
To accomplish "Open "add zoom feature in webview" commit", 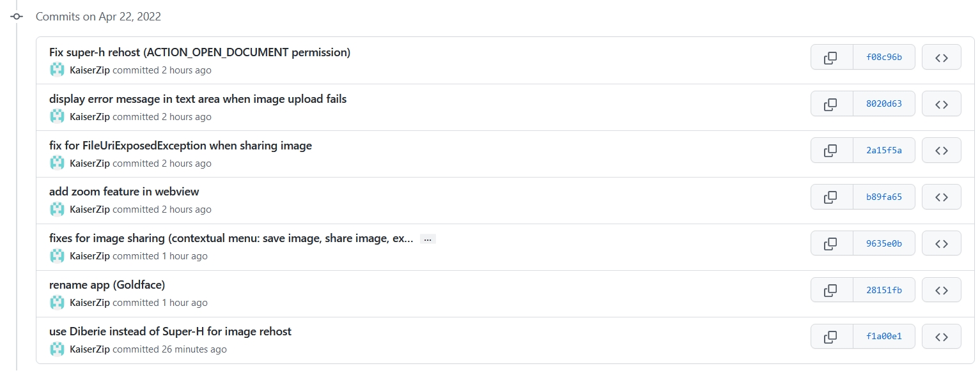I will click(x=124, y=192).
